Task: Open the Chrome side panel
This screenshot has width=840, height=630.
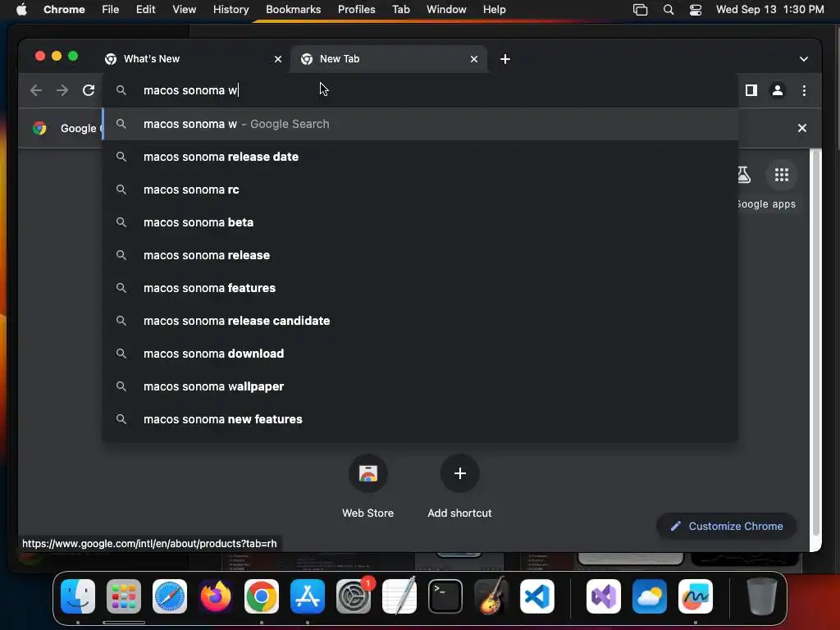Action: 751,90
